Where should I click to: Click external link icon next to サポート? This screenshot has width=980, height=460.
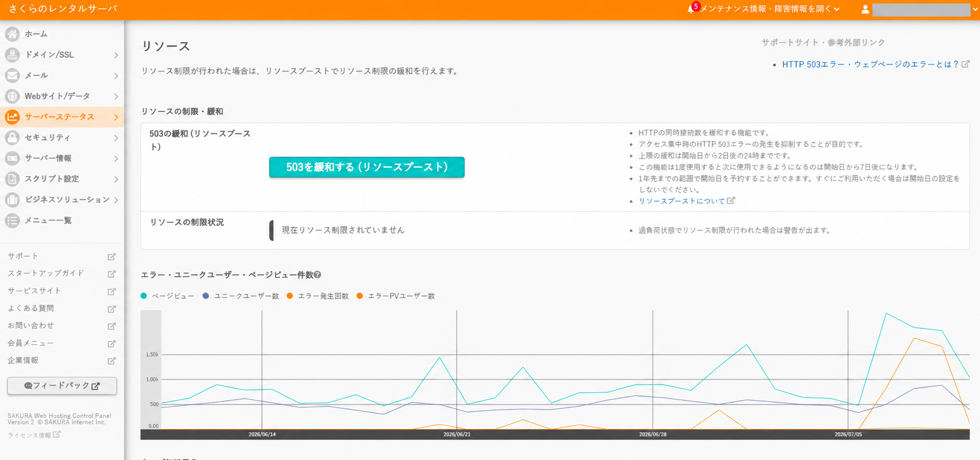[x=111, y=257]
